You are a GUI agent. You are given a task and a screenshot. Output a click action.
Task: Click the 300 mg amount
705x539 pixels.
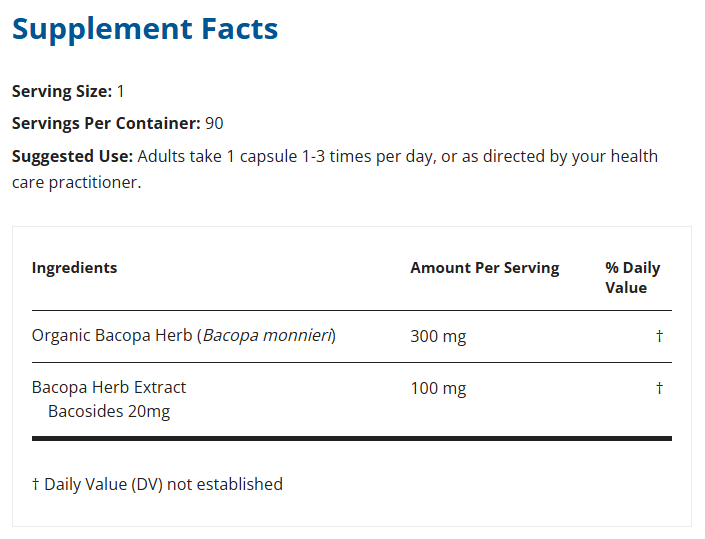click(438, 337)
